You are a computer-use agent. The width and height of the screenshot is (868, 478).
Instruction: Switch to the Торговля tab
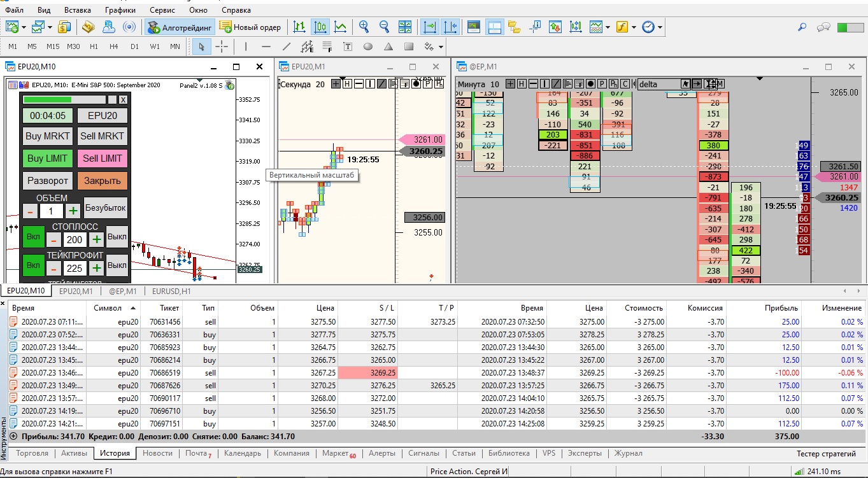(x=32, y=453)
